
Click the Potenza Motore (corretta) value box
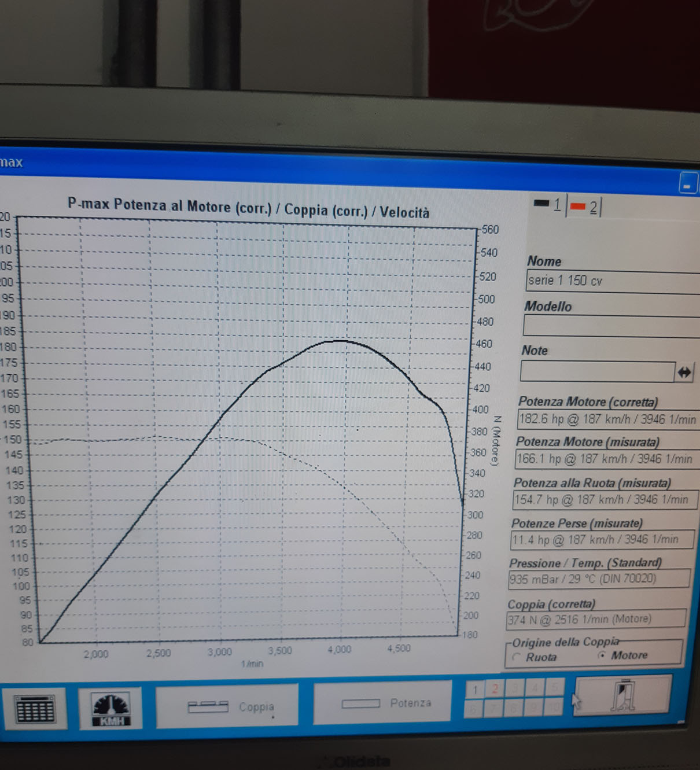607,419
